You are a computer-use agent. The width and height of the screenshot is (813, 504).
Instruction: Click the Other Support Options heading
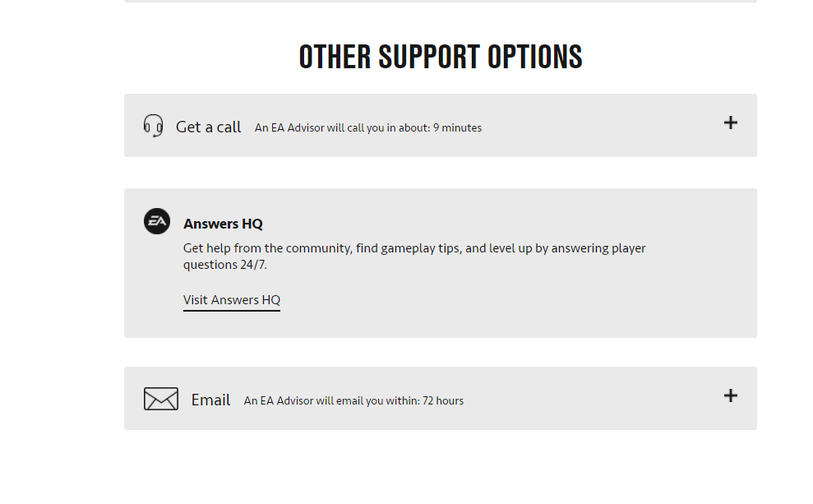coord(441,58)
